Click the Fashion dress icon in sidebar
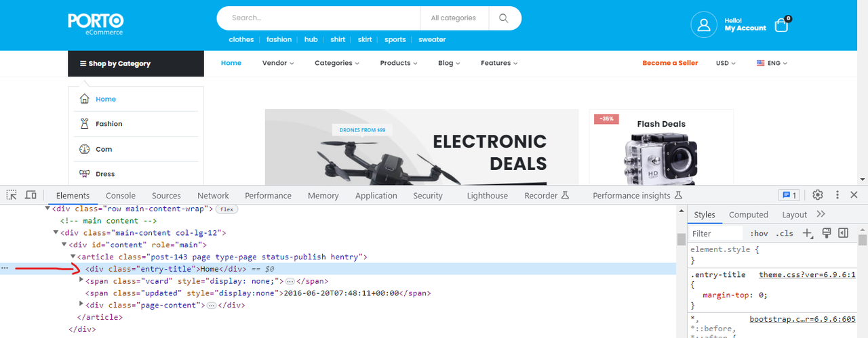The width and height of the screenshot is (868, 338). (85, 124)
